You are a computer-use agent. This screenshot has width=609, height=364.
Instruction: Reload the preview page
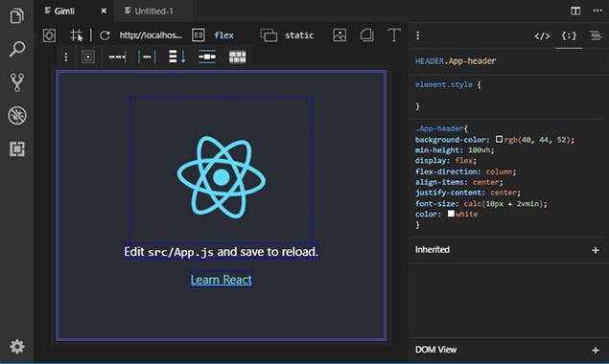pos(105,35)
